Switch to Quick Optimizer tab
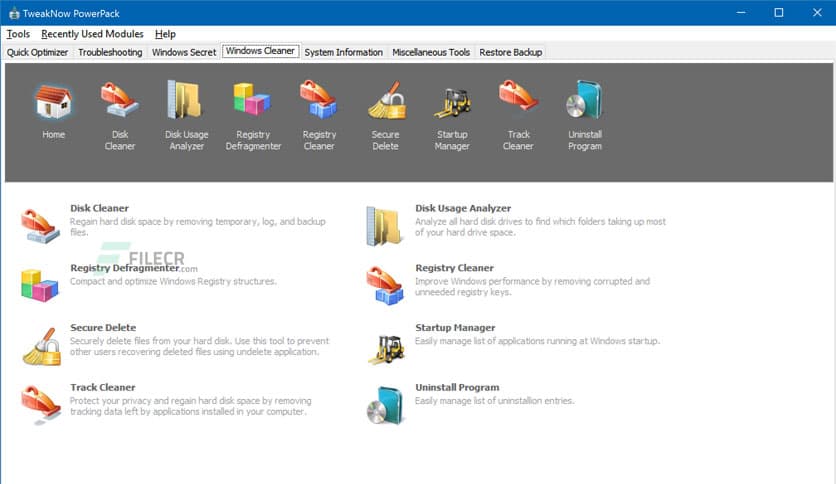Viewport: 836px width, 484px height. coord(37,52)
